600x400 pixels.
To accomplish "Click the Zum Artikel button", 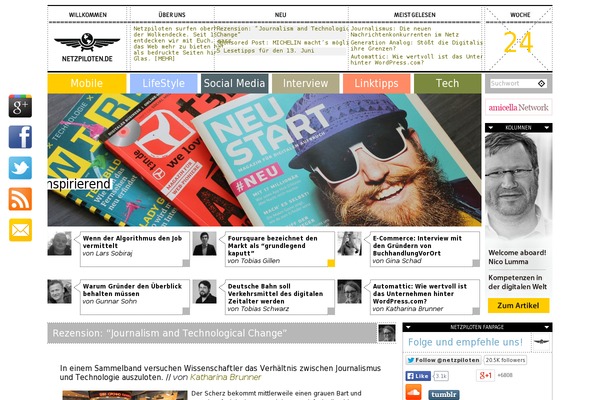I will point(518,305).
